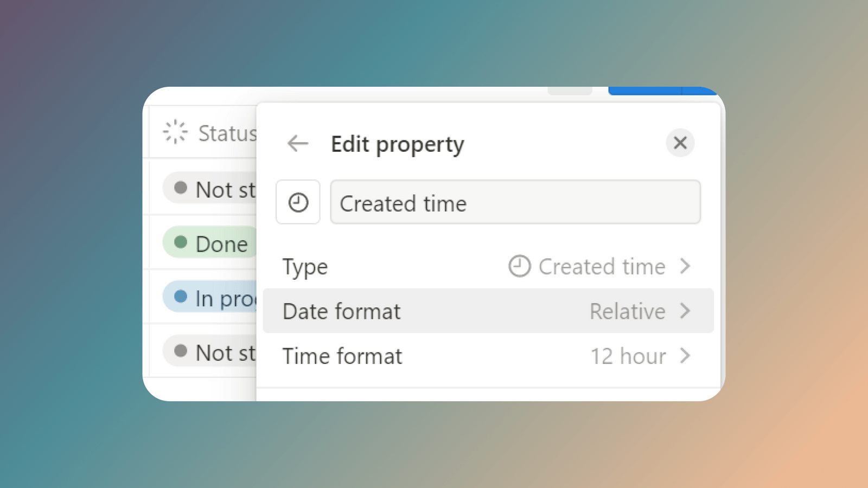Click the green dot inside the Done tag

pos(180,241)
